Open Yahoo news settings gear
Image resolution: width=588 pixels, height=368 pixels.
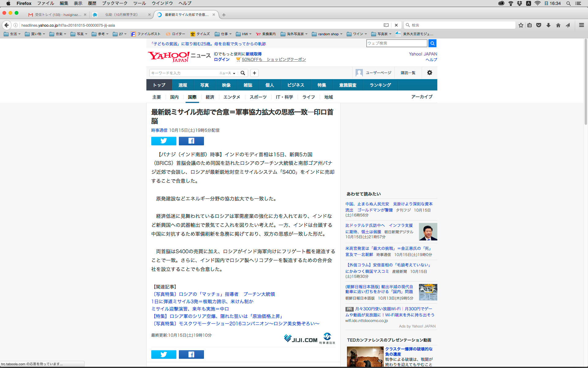click(x=429, y=73)
